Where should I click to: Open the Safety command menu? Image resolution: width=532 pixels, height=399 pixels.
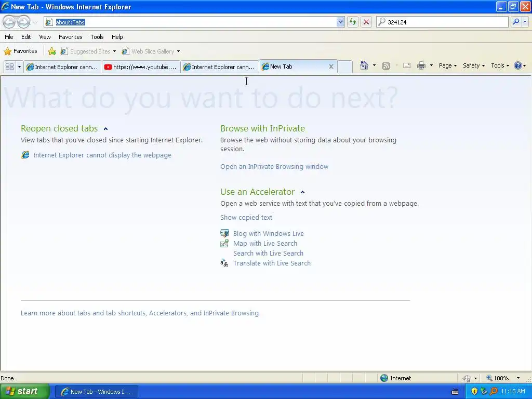pos(474,66)
